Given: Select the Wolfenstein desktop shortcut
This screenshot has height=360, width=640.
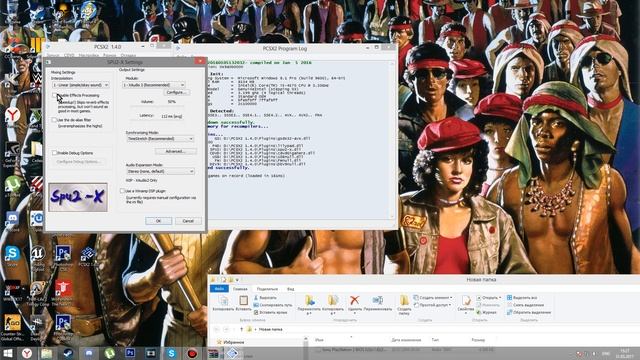Looking at the screenshot, I should pyautogui.click(x=63, y=293).
